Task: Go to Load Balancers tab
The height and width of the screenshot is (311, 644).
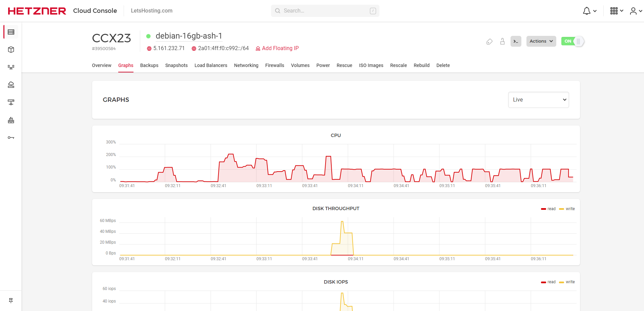Action: coord(211,65)
